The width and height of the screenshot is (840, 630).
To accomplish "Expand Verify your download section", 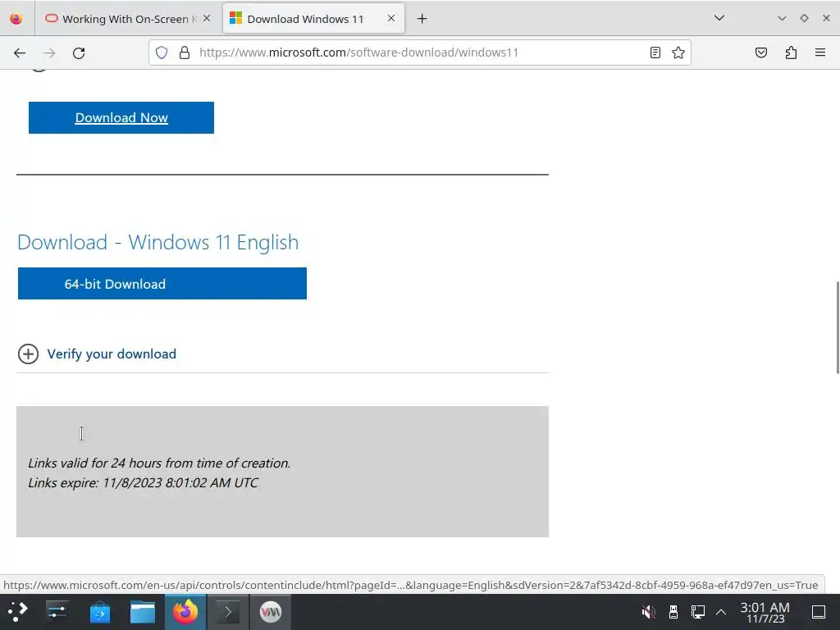I will pos(29,354).
